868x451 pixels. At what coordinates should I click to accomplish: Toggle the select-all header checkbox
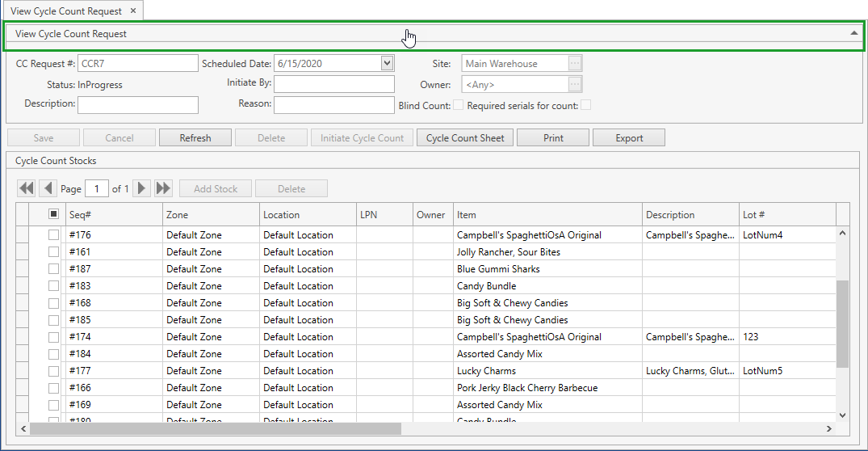tap(53, 214)
